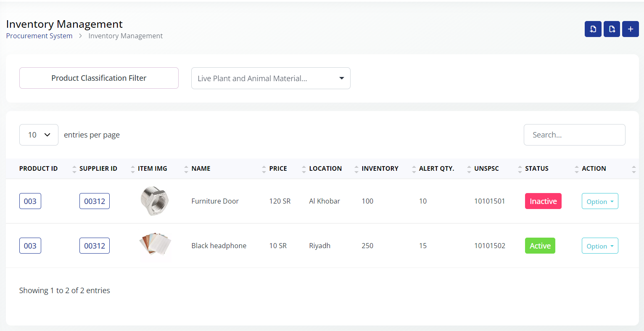The image size is (644, 331).
Task: Click the green Active status badge
Action: click(x=540, y=246)
